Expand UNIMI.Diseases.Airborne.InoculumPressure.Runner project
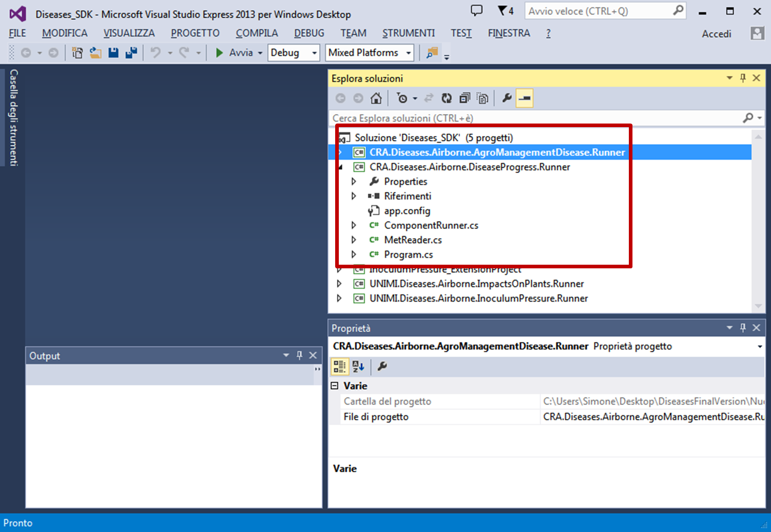The height and width of the screenshot is (532, 771). pyautogui.click(x=339, y=298)
